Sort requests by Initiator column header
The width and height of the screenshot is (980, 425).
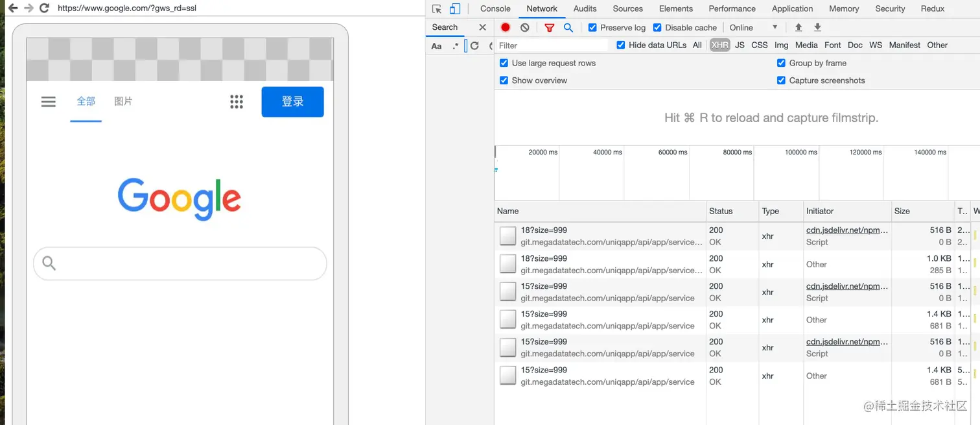pyautogui.click(x=847, y=211)
